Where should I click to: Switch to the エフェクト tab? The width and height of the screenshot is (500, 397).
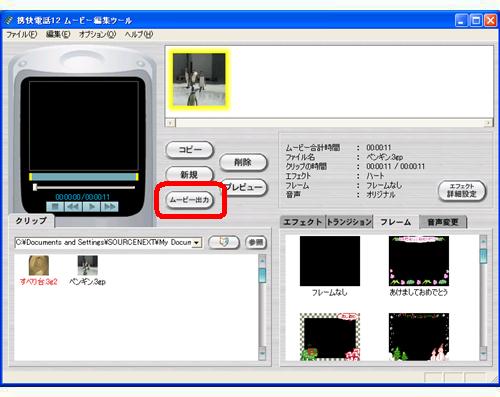pos(303,222)
